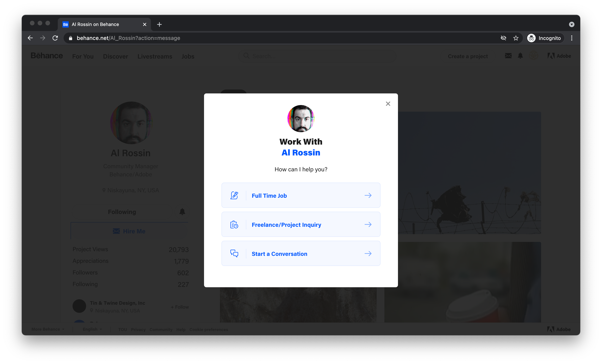602x364 pixels.
Task: Click the Behance logo
Action: click(x=47, y=56)
